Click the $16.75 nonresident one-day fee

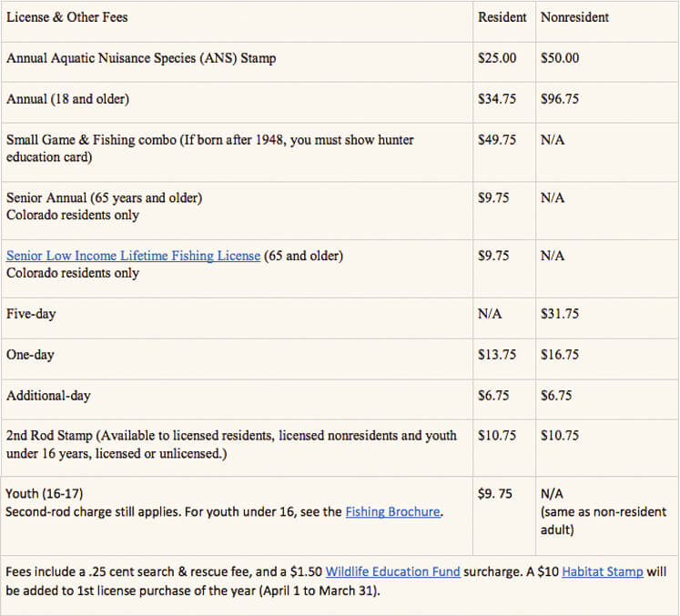coord(560,355)
